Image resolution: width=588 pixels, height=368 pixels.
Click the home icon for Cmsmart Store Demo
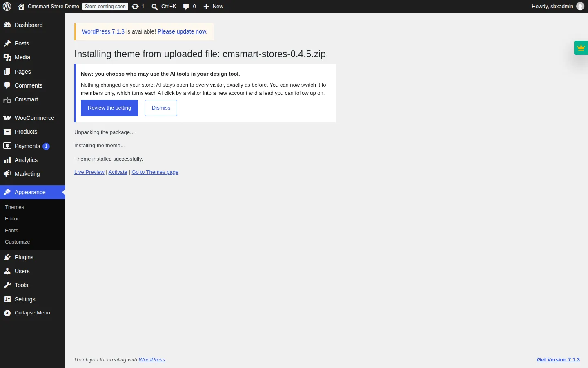click(x=21, y=7)
